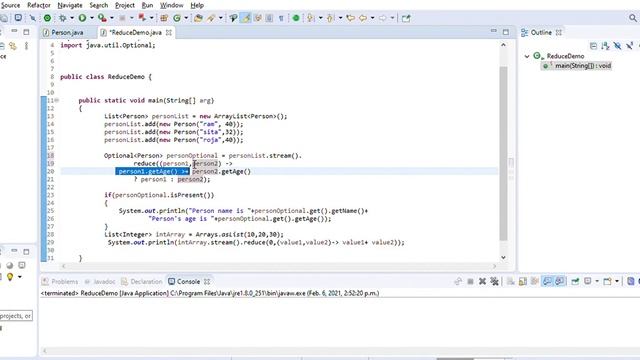
Task: Navigate Back with yellow left arrow
Action: tap(363, 18)
